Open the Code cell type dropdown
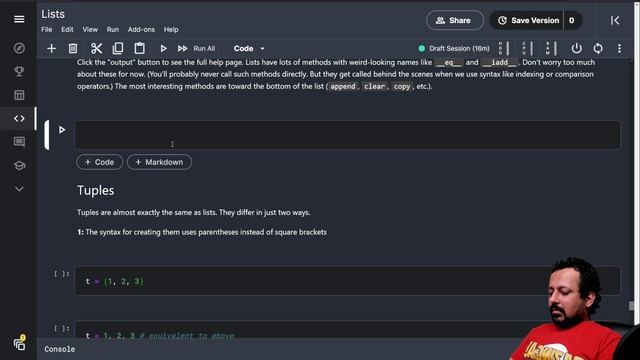 pos(249,49)
